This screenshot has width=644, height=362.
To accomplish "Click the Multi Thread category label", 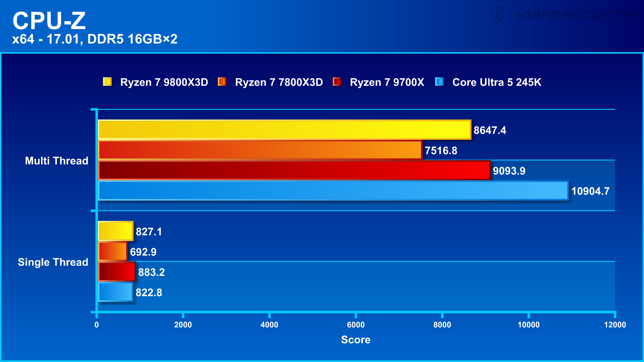I will (57, 161).
